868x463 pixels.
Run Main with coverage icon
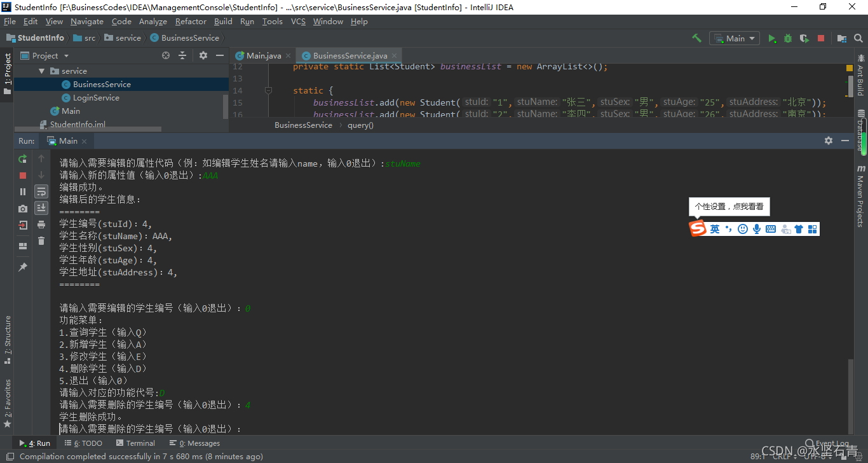(804, 38)
